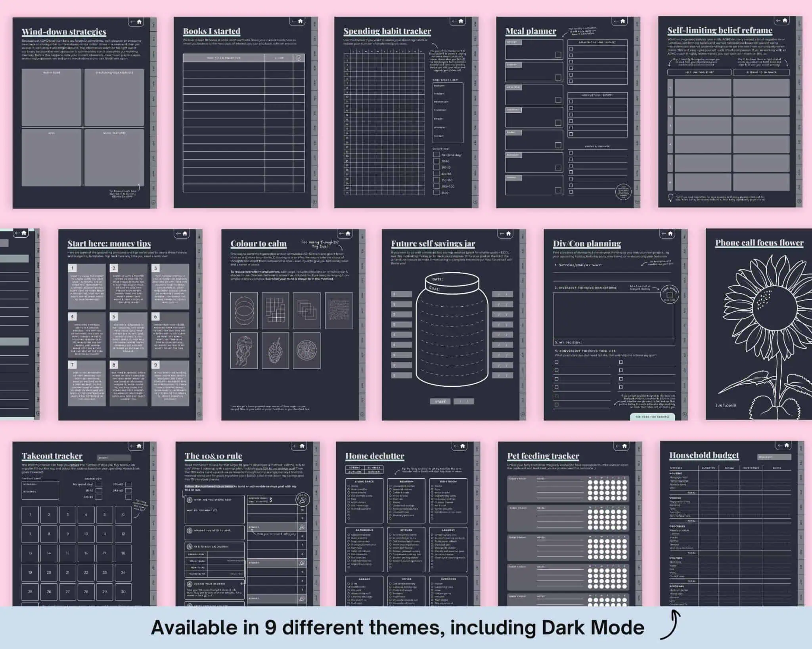Tap the Pet feeding tracker page title

point(543,456)
